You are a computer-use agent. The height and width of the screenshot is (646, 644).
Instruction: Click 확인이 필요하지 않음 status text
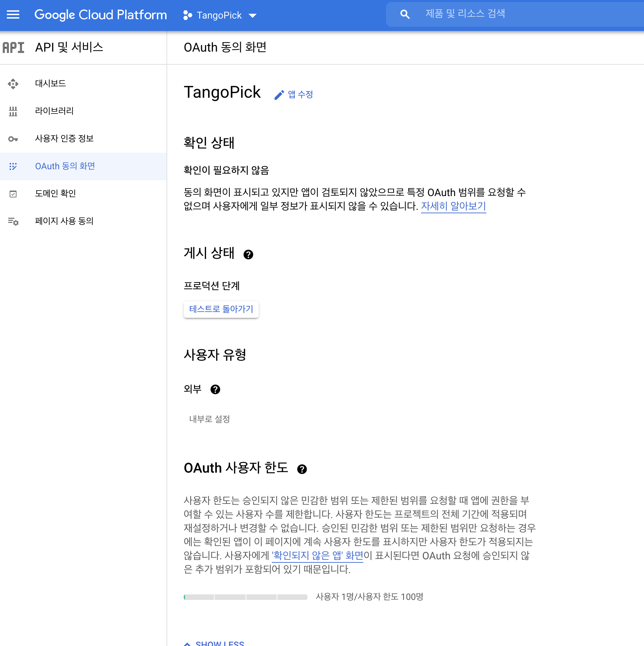coord(226,170)
